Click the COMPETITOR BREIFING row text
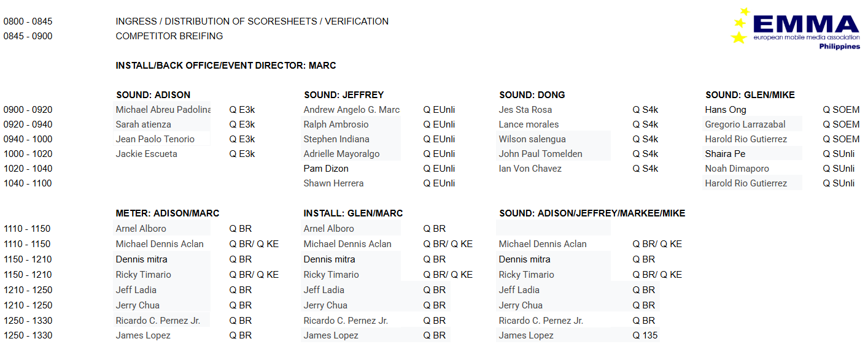 tap(169, 36)
